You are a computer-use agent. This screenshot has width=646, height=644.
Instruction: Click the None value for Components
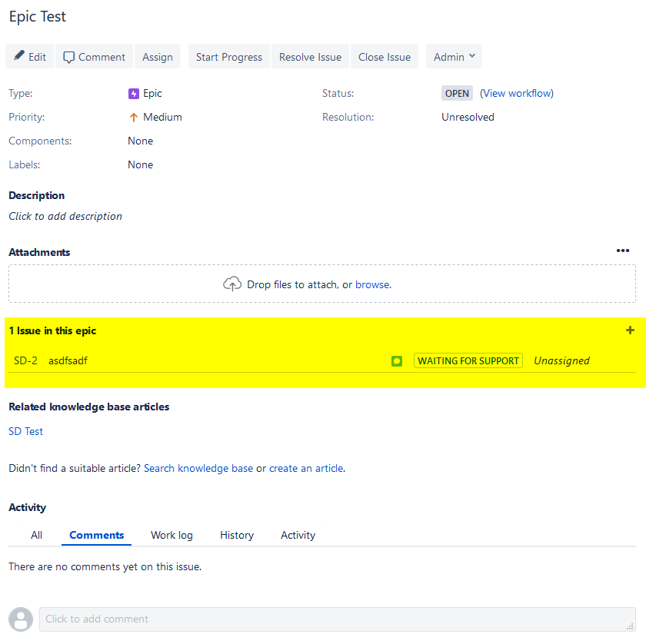coord(140,141)
